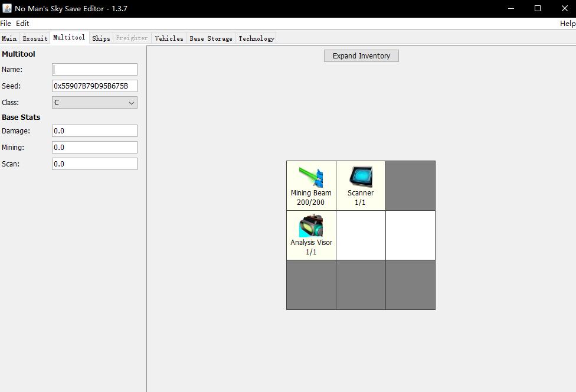Click the Damage value field
This screenshot has height=392, width=576.
pyautogui.click(x=95, y=131)
